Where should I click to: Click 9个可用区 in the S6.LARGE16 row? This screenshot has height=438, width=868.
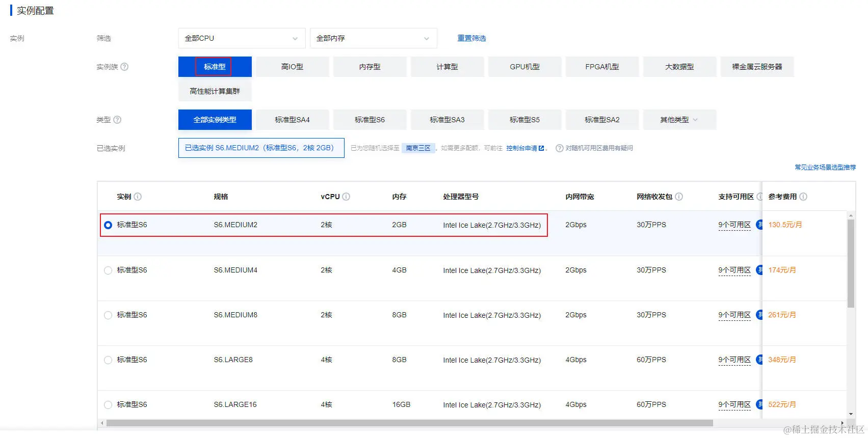tap(734, 405)
